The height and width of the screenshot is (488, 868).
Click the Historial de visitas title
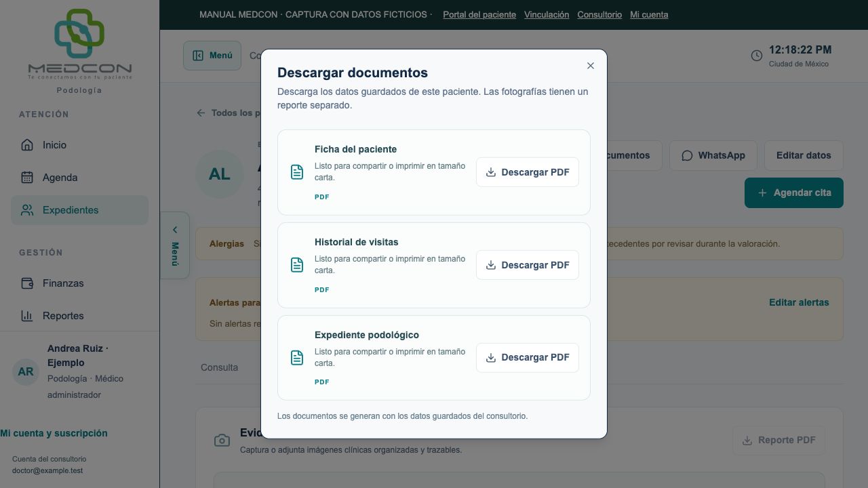coord(357,242)
